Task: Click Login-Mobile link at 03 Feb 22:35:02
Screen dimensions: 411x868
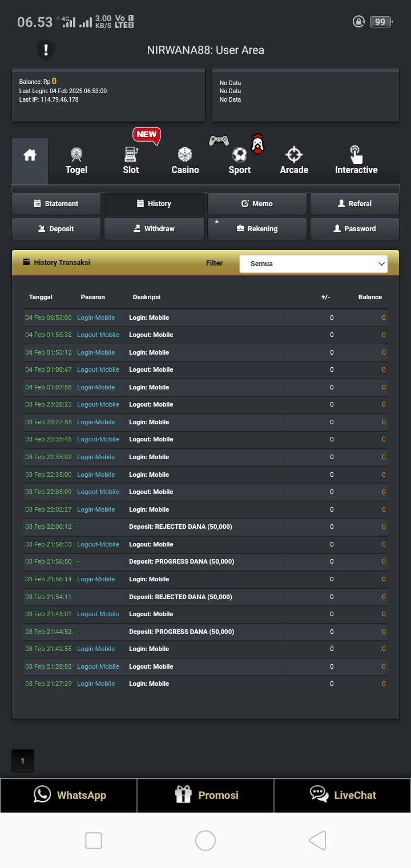Action: coord(96,457)
